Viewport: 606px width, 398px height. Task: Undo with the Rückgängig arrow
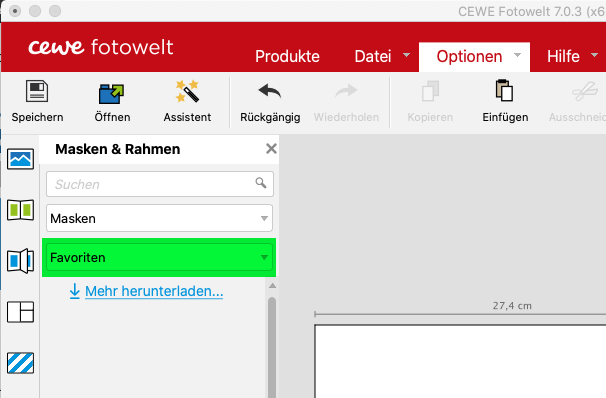(270, 91)
